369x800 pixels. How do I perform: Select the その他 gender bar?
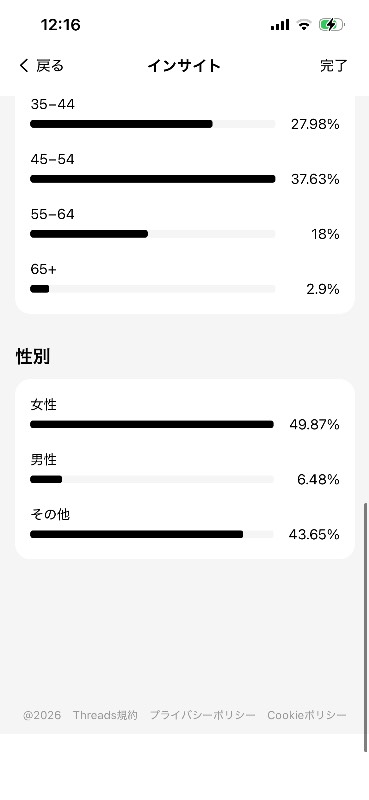152,535
